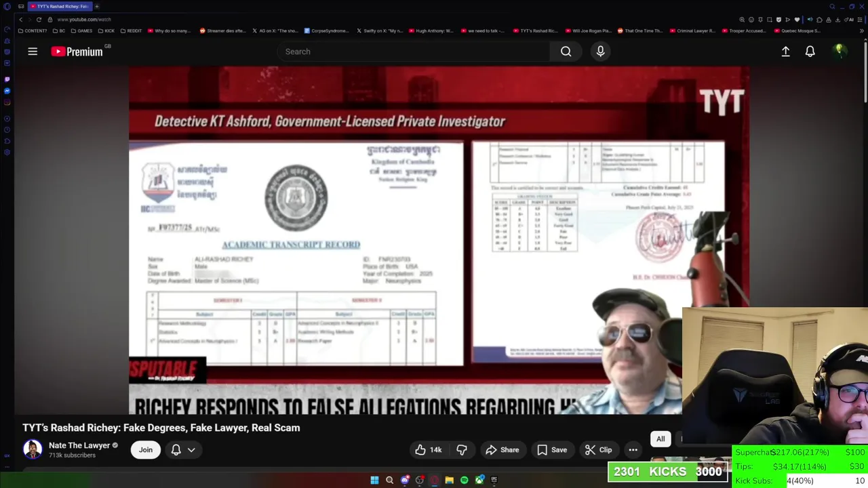This screenshot has width=868, height=488.
Task: Open the Create upload icon
Action: (x=785, y=52)
